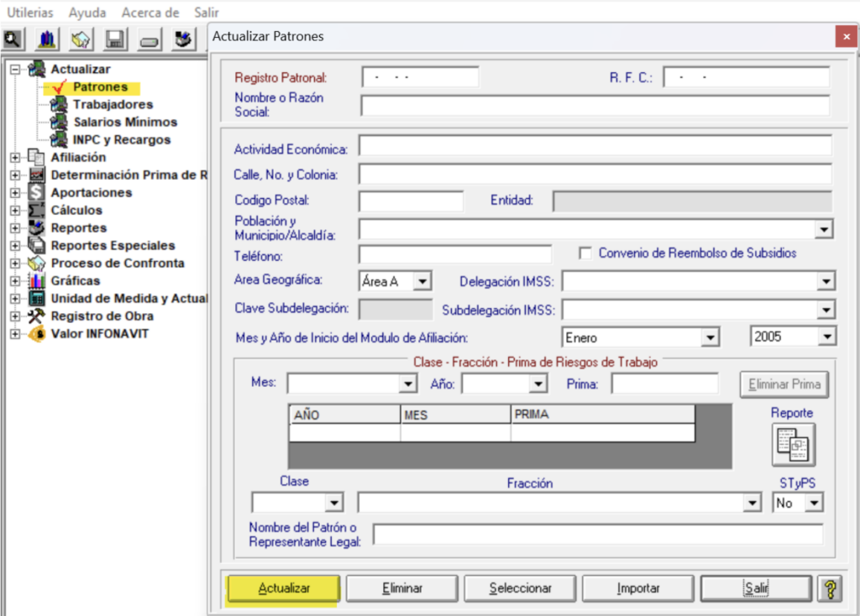860x616 pixels.
Task: Click the Unidad de Medida calculator icon
Action: [37, 298]
